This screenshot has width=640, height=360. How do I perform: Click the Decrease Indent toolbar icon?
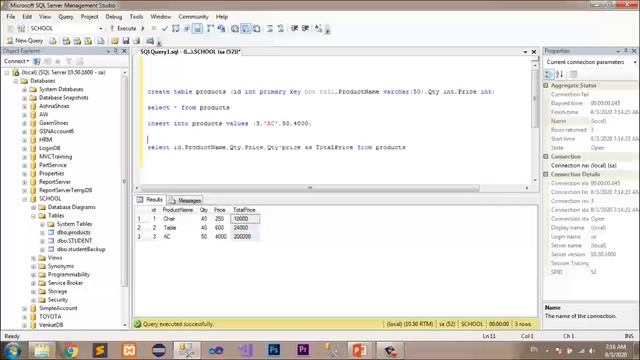294,29
